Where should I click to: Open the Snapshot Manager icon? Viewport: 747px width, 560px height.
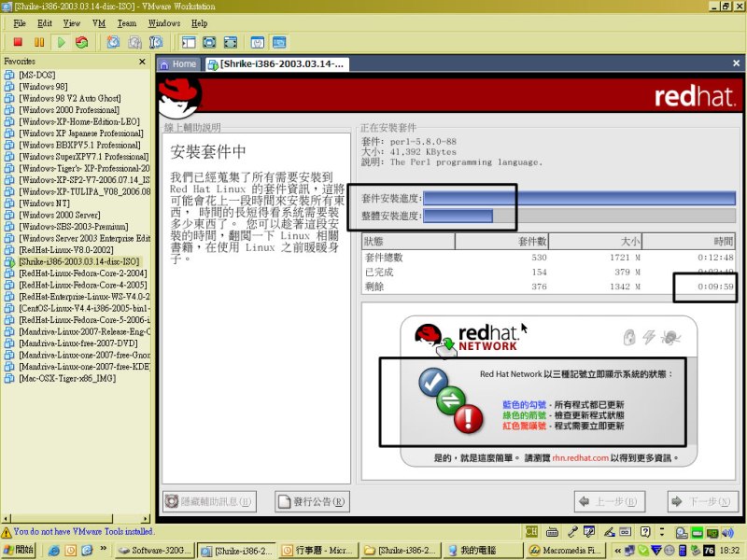[x=156, y=42]
